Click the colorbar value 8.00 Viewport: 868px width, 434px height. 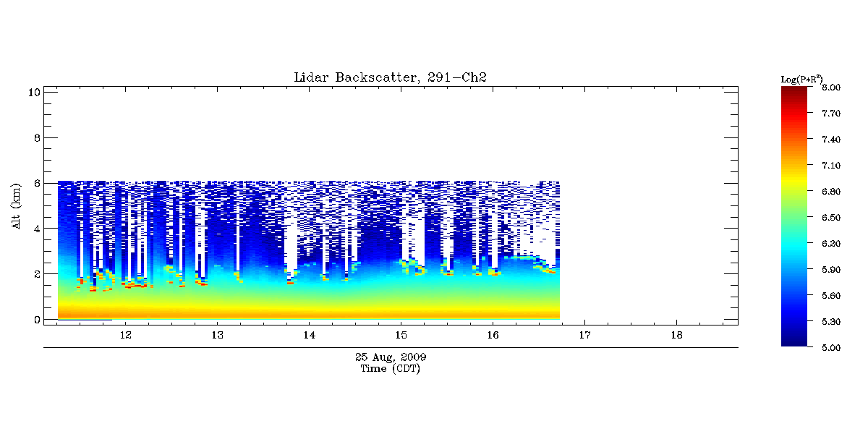(x=830, y=88)
